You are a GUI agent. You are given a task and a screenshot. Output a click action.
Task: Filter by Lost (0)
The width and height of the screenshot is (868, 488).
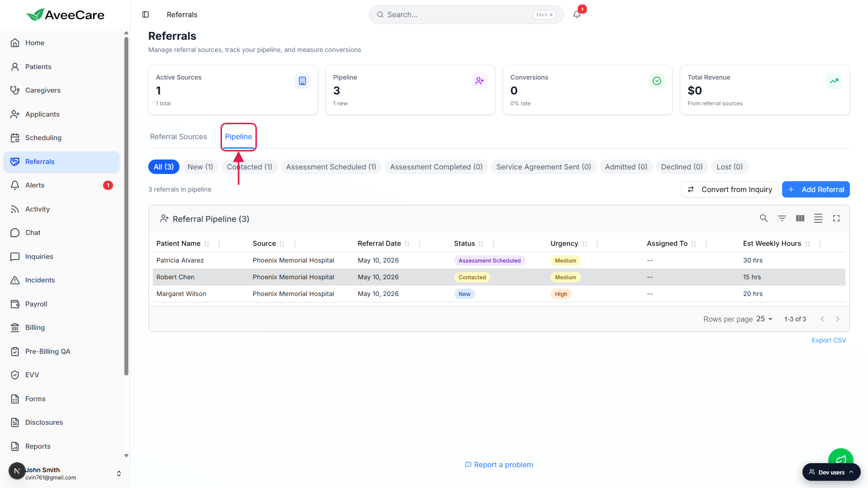[x=730, y=167]
